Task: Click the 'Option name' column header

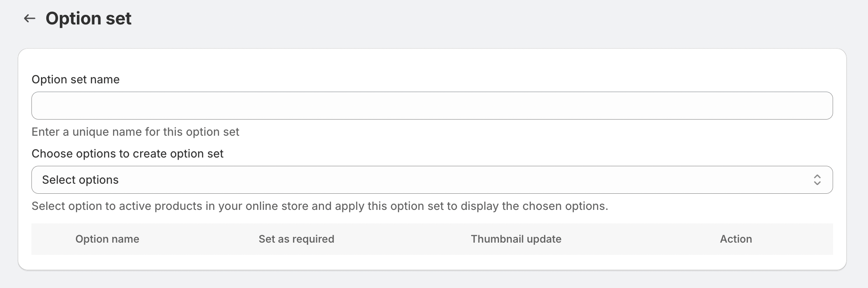Action: coord(107,239)
